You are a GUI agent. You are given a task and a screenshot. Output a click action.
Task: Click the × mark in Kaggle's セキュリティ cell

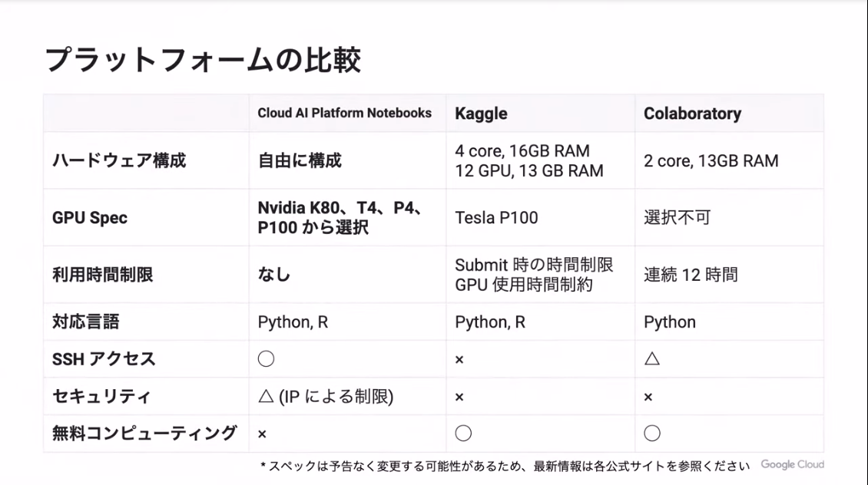[459, 397]
